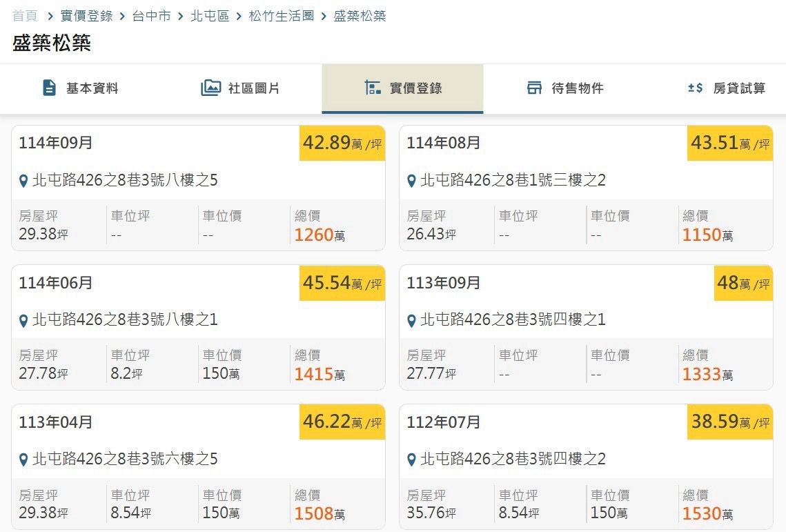Viewport: 786px width, 532px height.
Task: Select the 待售物件 tab
Action: click(577, 88)
